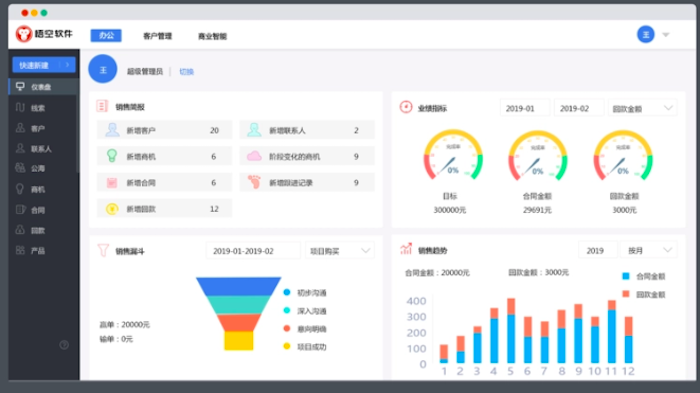Open the 回款金额 dropdown in 业绩指标
This screenshot has width=700, height=393.
(x=642, y=109)
